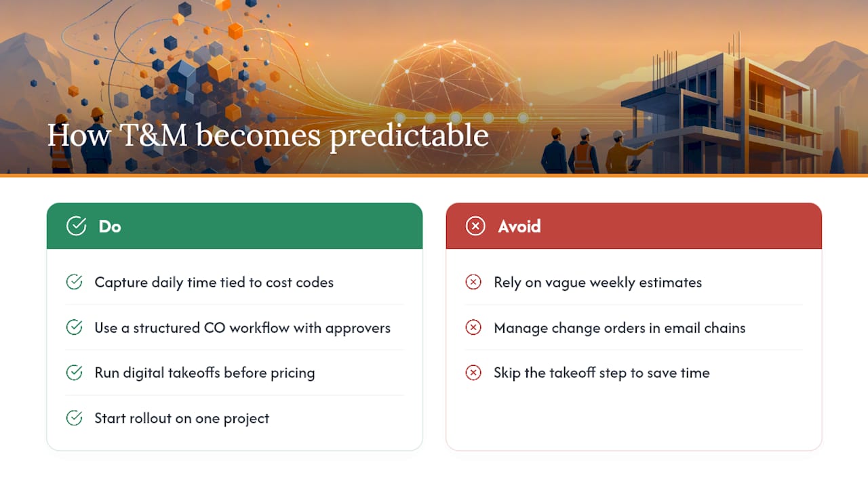Click the check icon beside Capture daily time

coord(74,282)
